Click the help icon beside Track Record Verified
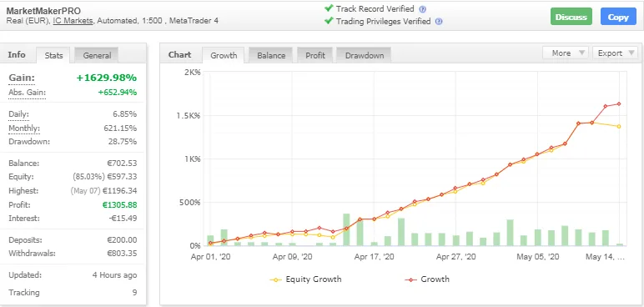The width and height of the screenshot is (644, 307). click(422, 9)
